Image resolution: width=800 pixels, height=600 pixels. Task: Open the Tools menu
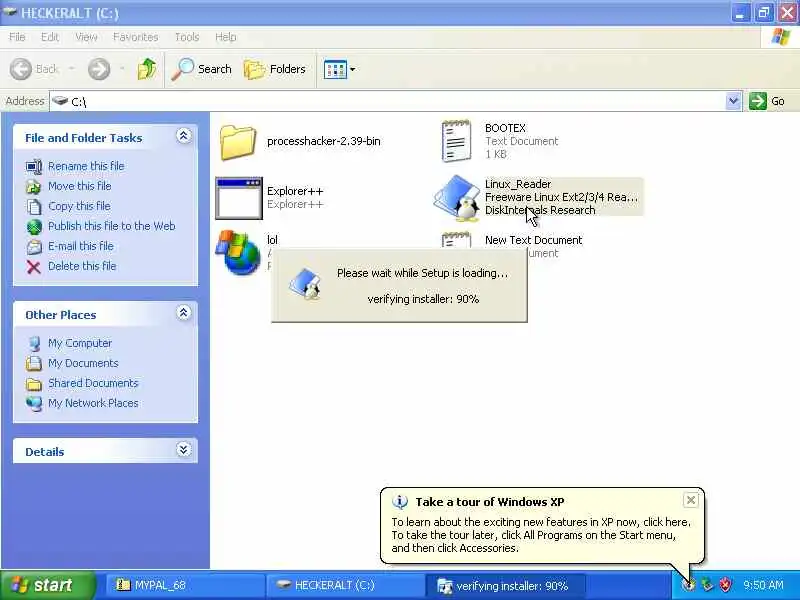187,37
